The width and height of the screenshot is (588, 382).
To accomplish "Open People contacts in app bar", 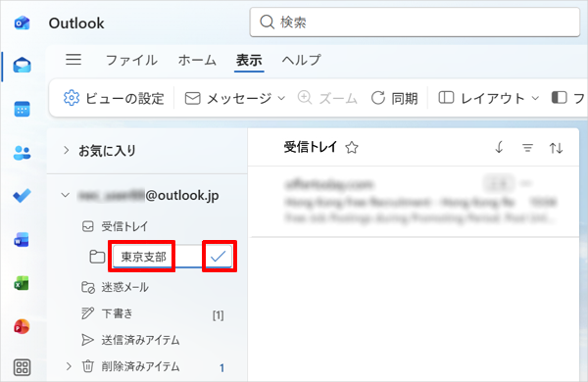I will click(x=23, y=153).
